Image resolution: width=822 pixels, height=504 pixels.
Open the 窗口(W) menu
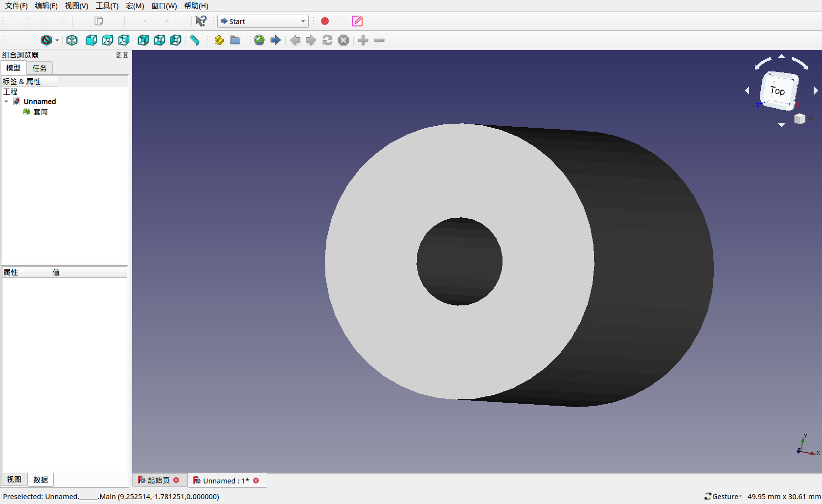pyautogui.click(x=164, y=6)
